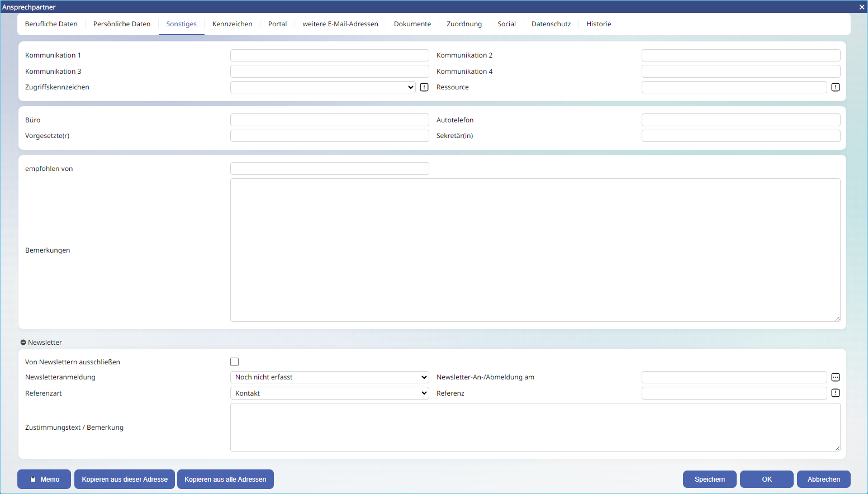Viewport: 868px width, 494px height.
Task: Focus the Kommunikation 2 input field
Action: pos(741,55)
